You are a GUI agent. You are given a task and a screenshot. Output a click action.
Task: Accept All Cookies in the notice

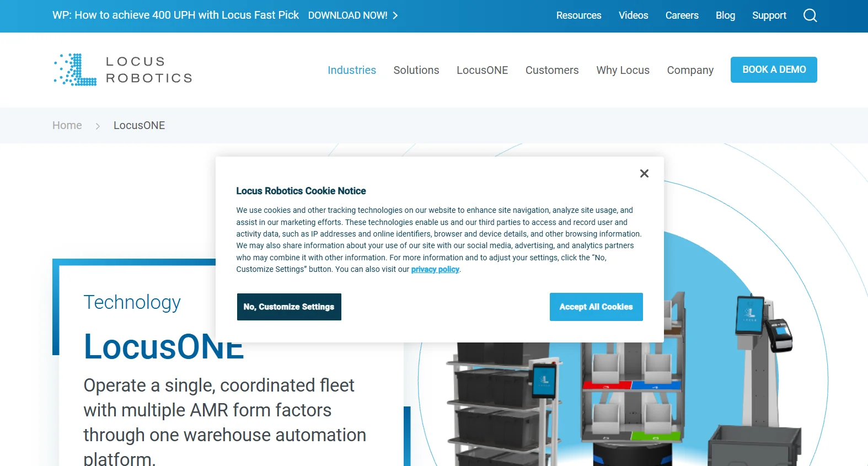[x=596, y=307]
